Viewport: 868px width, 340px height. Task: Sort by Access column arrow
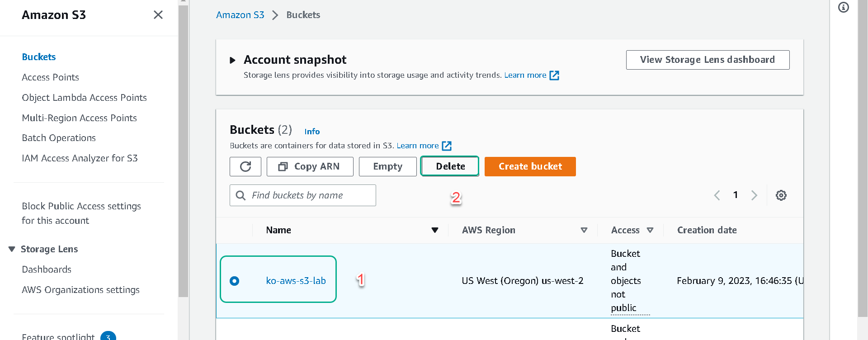pos(650,230)
